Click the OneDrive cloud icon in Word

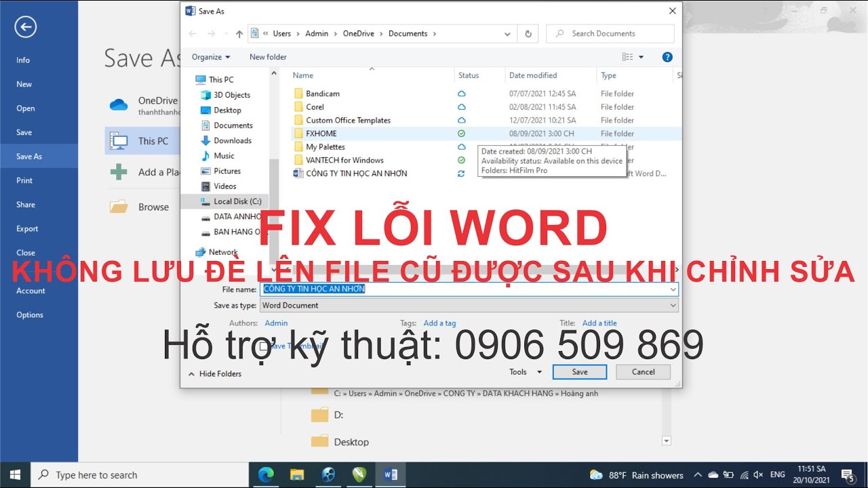(119, 105)
